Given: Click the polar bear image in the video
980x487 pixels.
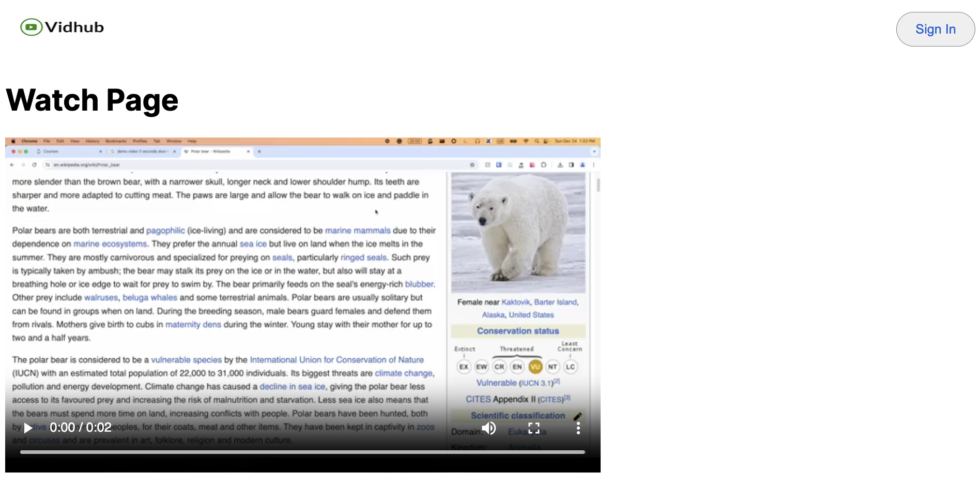Looking at the screenshot, I should (518, 233).
